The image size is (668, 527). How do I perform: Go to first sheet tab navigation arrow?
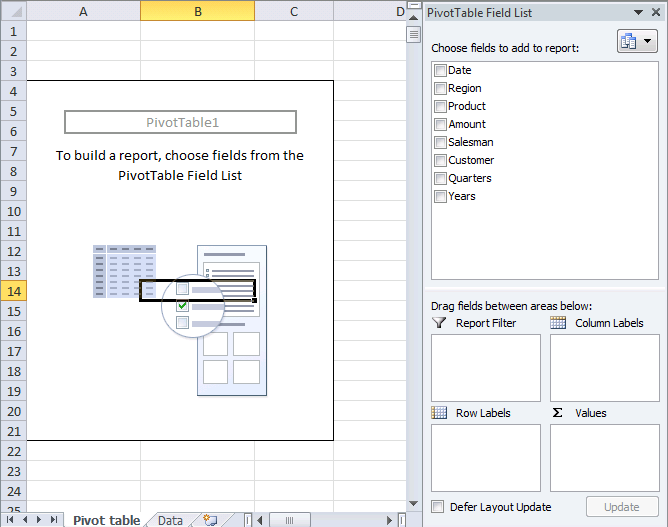[x=10, y=520]
